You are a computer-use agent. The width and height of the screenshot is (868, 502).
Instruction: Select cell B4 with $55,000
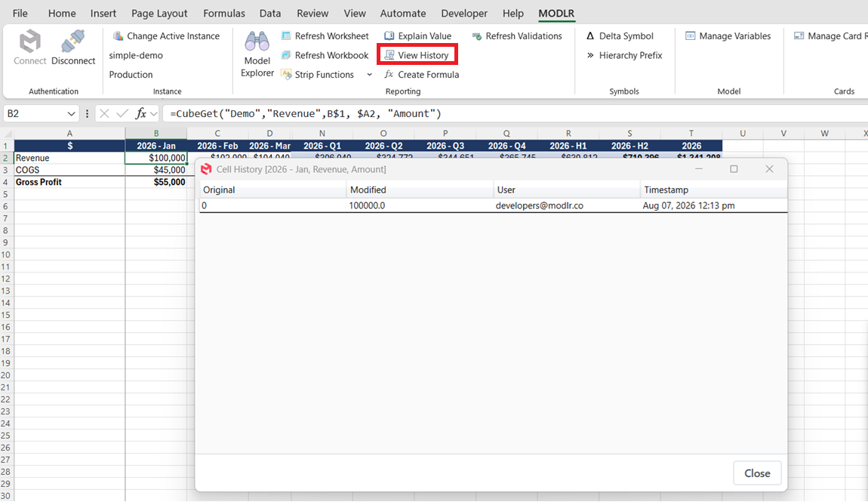point(156,182)
